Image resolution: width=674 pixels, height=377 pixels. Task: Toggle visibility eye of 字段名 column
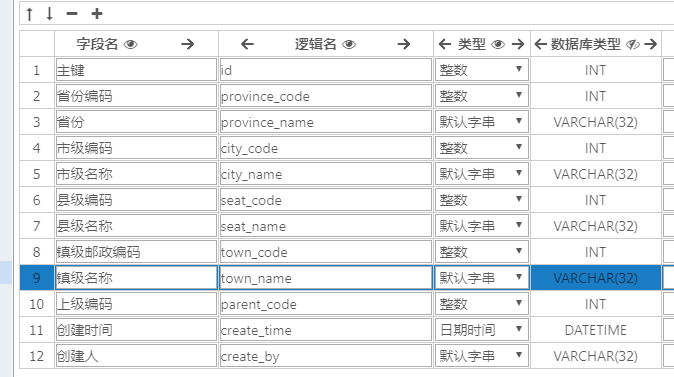tap(130, 44)
